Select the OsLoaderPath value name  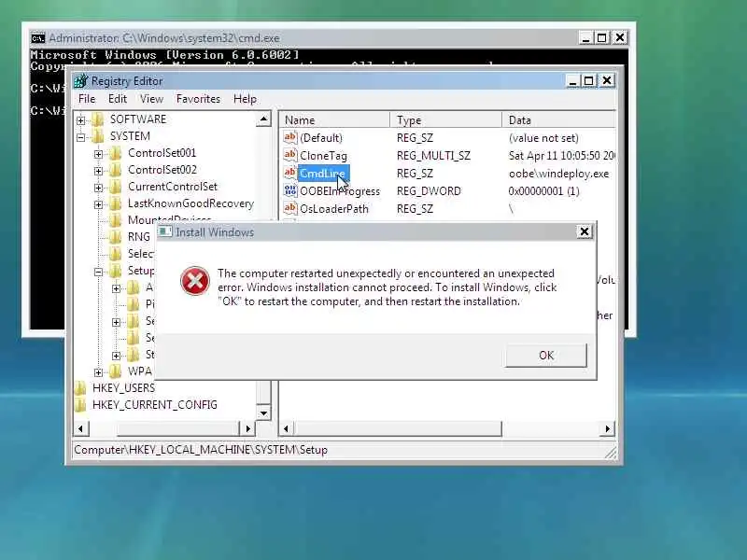(x=334, y=208)
